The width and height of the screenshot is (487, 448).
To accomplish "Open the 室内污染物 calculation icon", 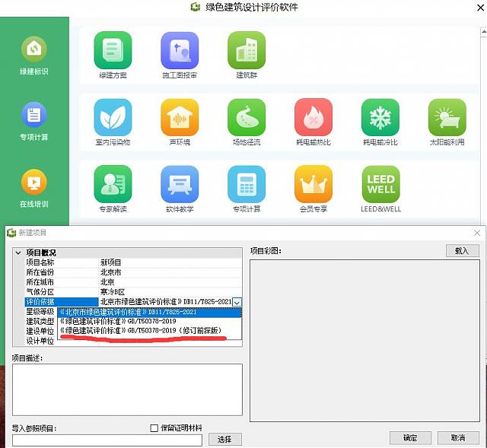I will pyautogui.click(x=113, y=117).
